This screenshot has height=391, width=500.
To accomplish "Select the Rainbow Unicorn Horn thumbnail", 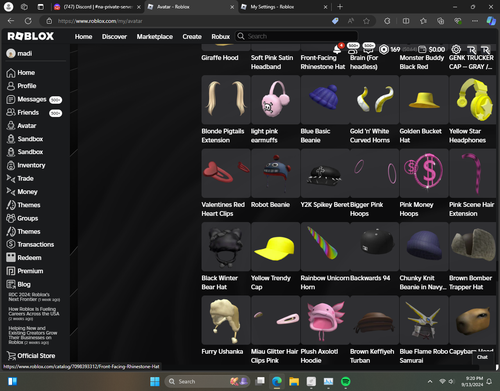I will (x=325, y=247).
